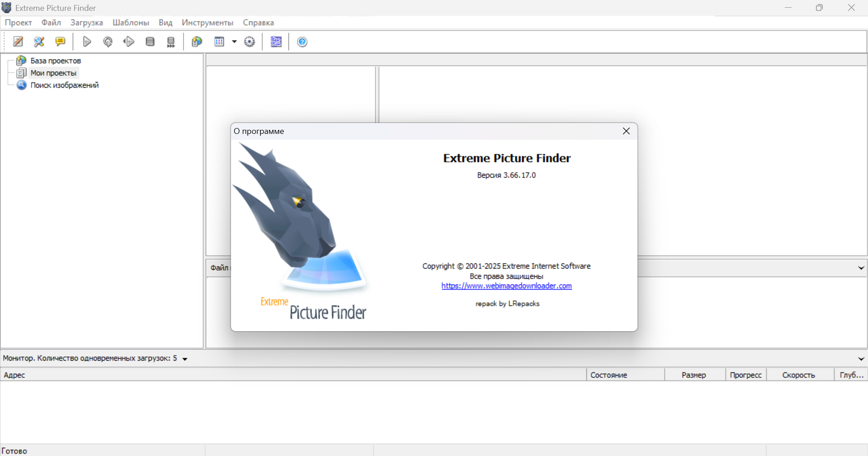Click the blue sliders options toolbar icon
Screen dimensions: 868x456
pyautogui.click(x=276, y=42)
